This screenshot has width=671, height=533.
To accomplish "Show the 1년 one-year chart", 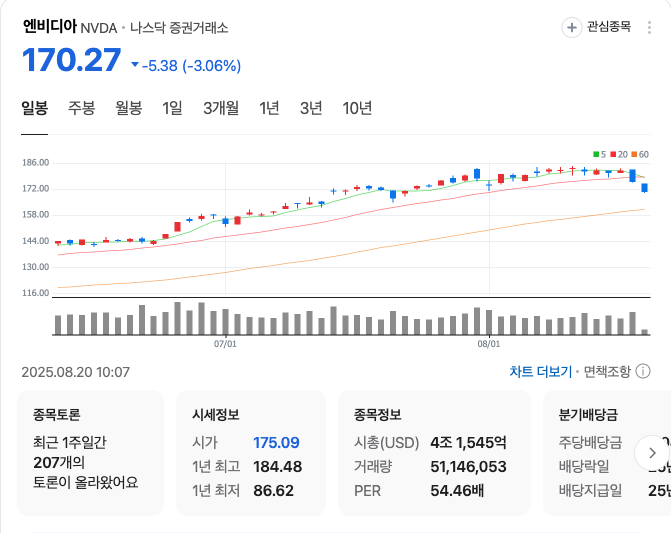I will pyautogui.click(x=269, y=108).
